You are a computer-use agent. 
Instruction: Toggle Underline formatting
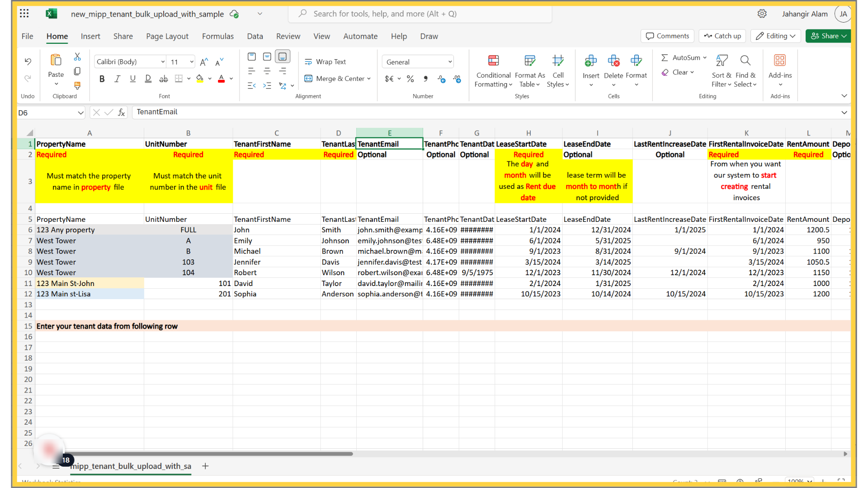133,79
